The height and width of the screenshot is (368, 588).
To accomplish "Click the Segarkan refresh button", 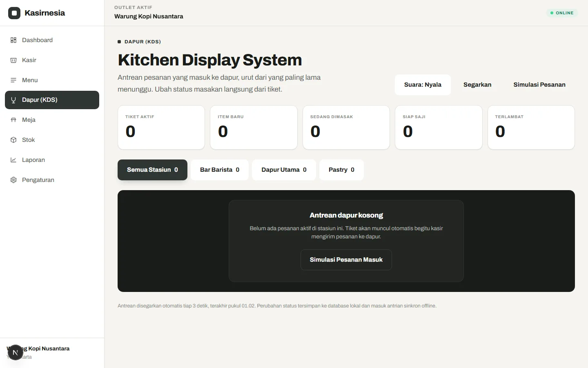I will pyautogui.click(x=477, y=85).
